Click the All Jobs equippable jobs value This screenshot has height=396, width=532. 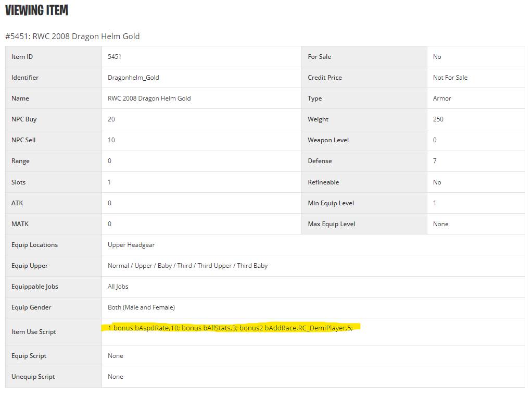[118, 287]
